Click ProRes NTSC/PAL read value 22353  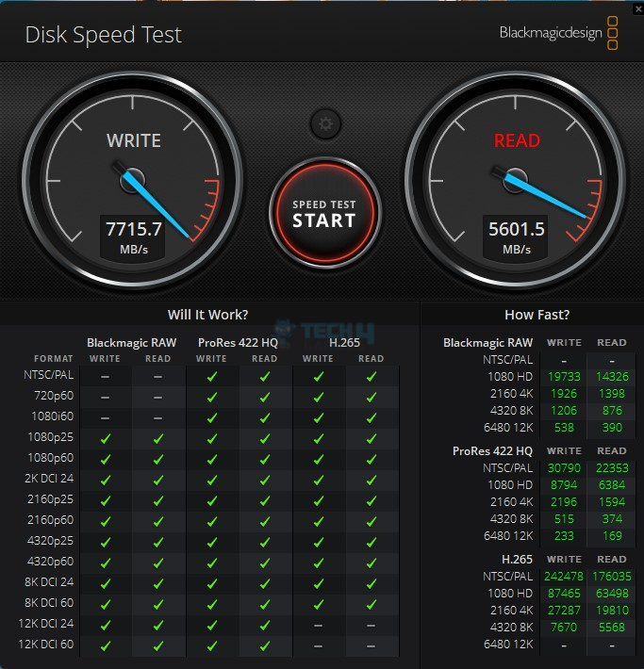point(612,468)
